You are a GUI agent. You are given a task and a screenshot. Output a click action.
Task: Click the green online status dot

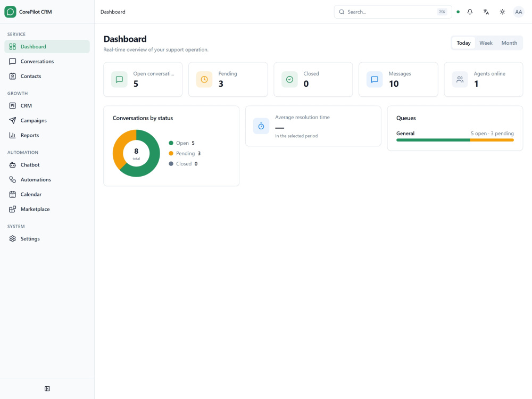(458, 12)
